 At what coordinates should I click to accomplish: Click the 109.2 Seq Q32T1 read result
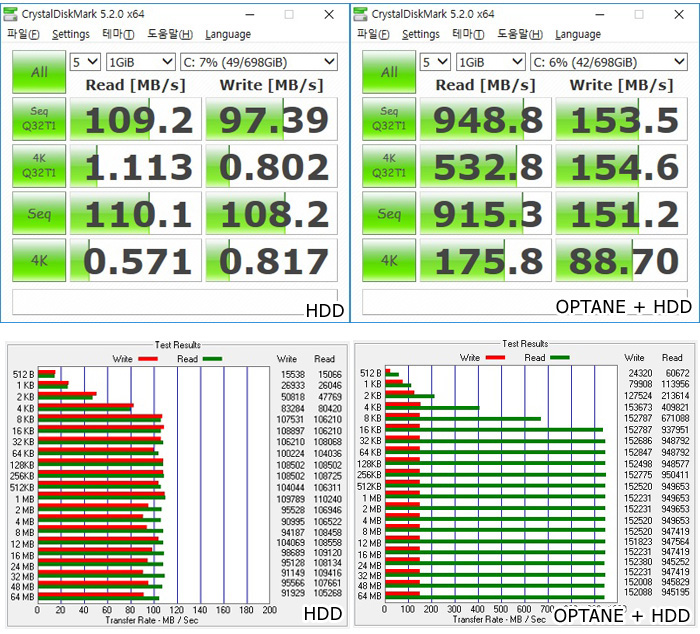point(136,120)
